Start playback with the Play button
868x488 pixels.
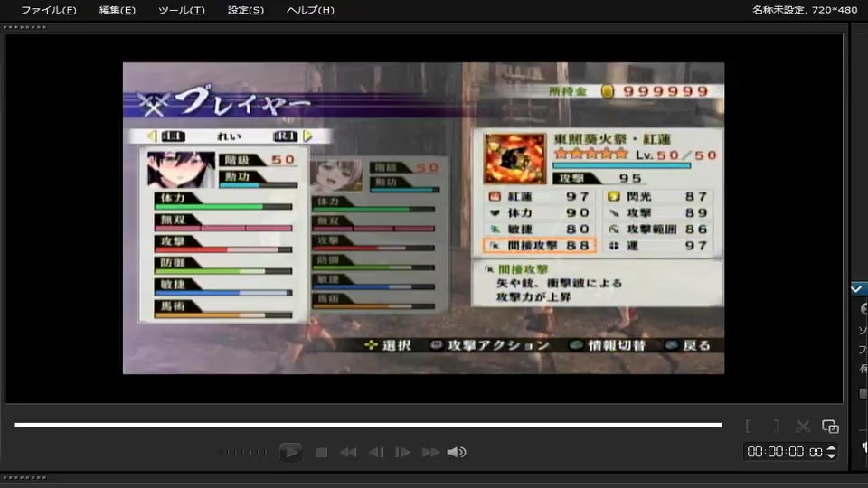coord(290,452)
